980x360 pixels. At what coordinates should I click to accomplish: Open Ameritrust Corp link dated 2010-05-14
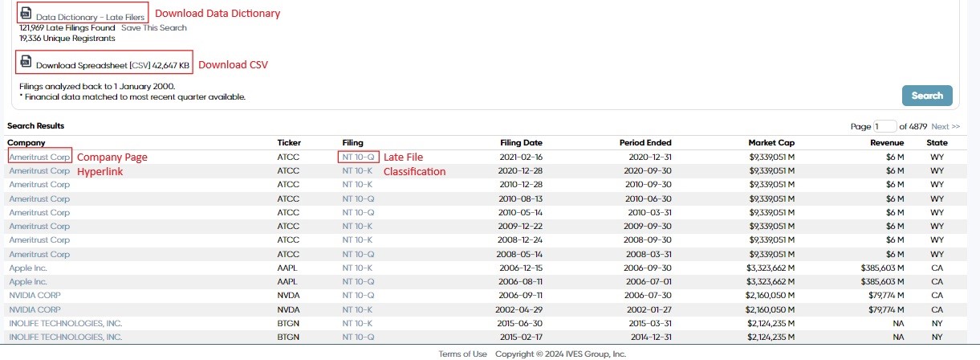coord(39,212)
